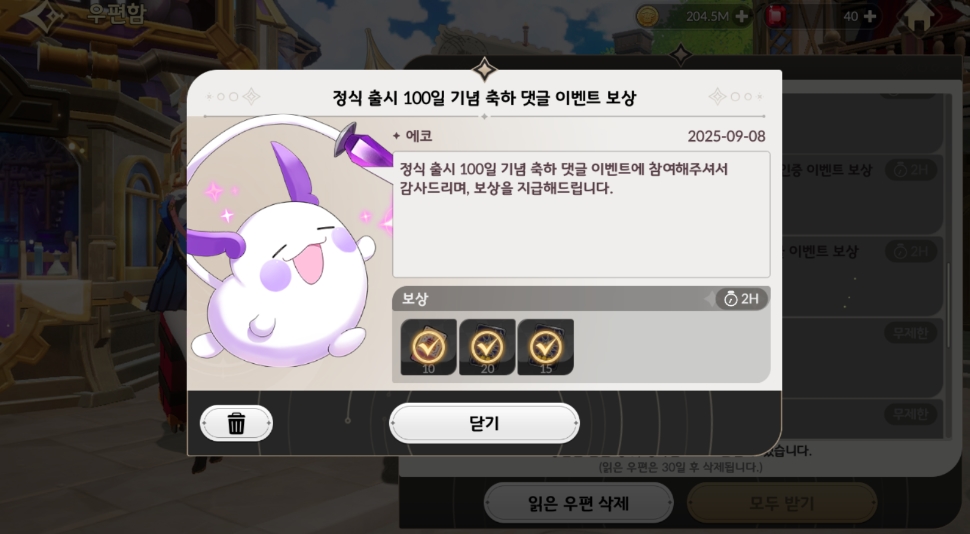This screenshot has height=534, width=970.
Task: Click the mail message text box
Action: 581,214
